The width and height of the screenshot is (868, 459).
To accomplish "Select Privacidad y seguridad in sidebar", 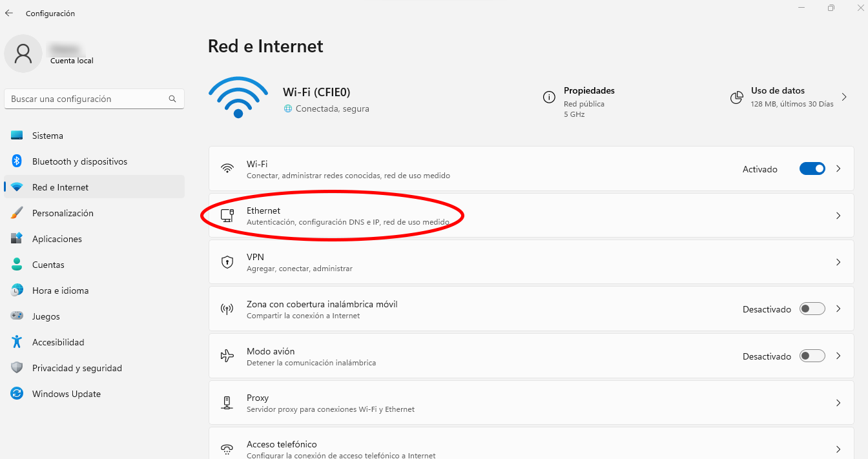I will [77, 368].
